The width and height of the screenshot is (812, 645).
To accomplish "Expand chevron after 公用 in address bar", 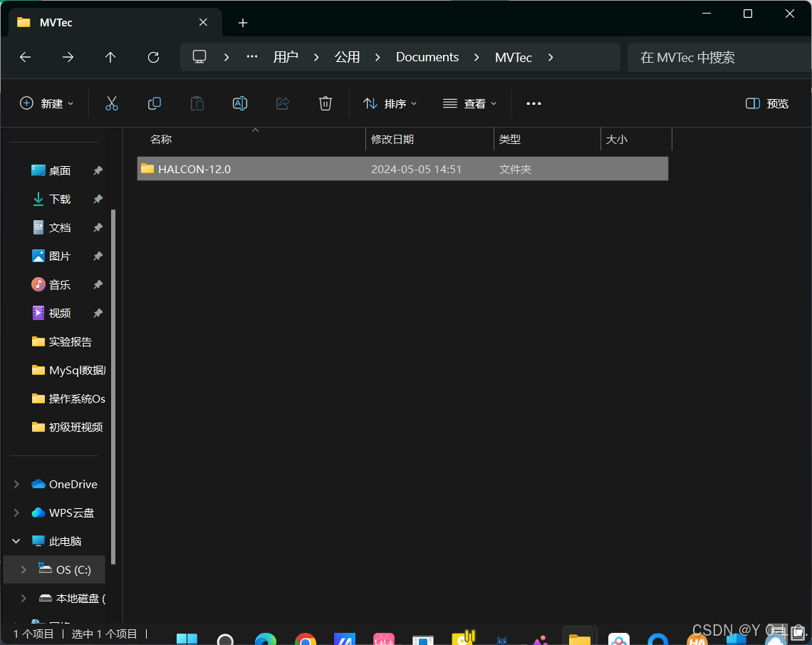I will pyautogui.click(x=378, y=57).
